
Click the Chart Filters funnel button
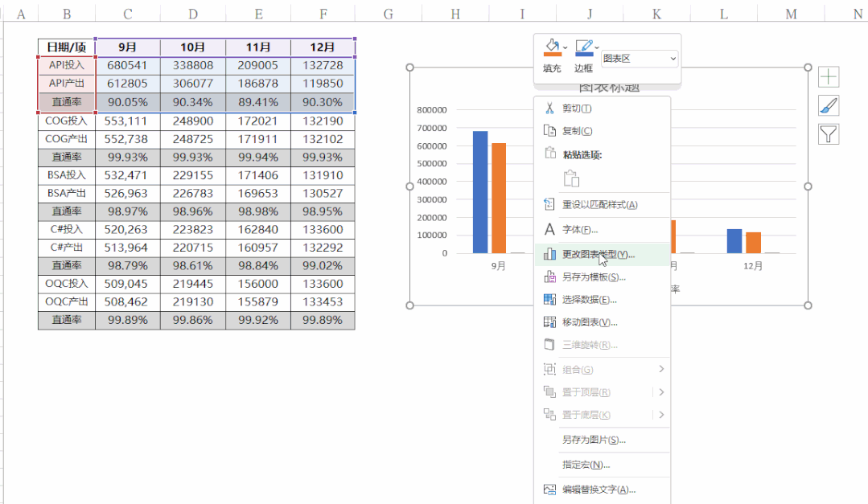(828, 134)
